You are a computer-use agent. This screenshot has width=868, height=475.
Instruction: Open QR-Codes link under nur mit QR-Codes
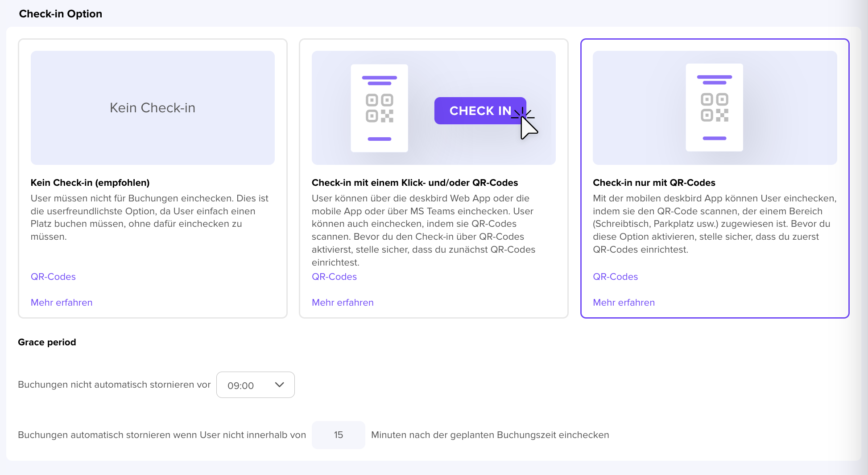pyautogui.click(x=615, y=277)
